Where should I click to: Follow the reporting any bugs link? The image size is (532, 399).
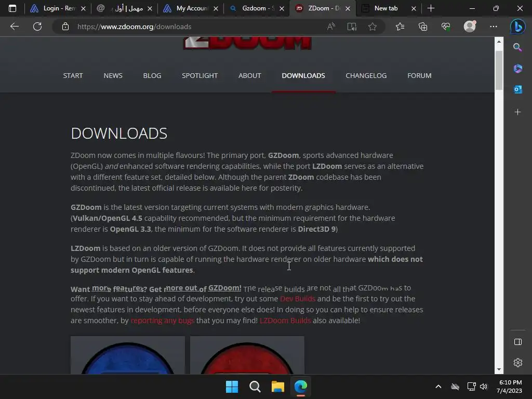[162, 320]
